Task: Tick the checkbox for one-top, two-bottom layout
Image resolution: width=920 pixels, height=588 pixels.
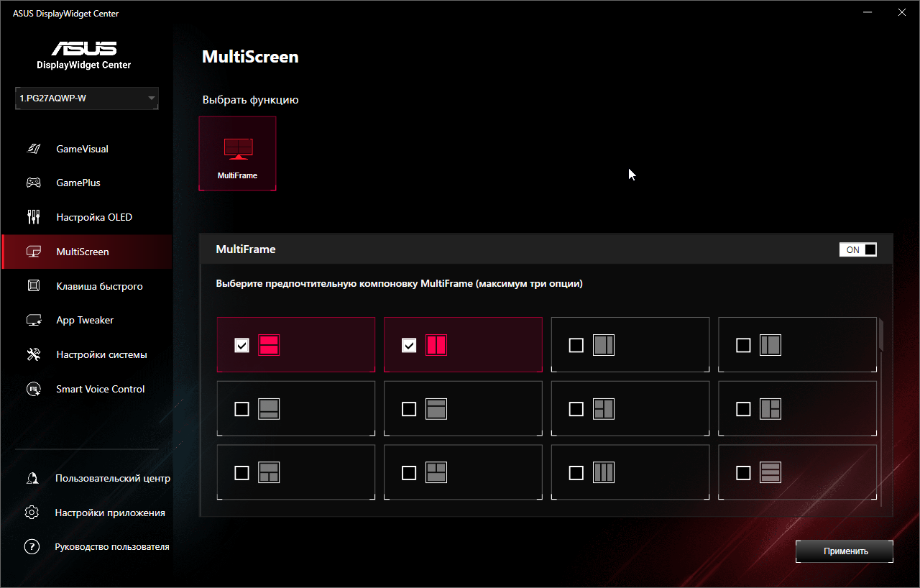Action: [242, 473]
